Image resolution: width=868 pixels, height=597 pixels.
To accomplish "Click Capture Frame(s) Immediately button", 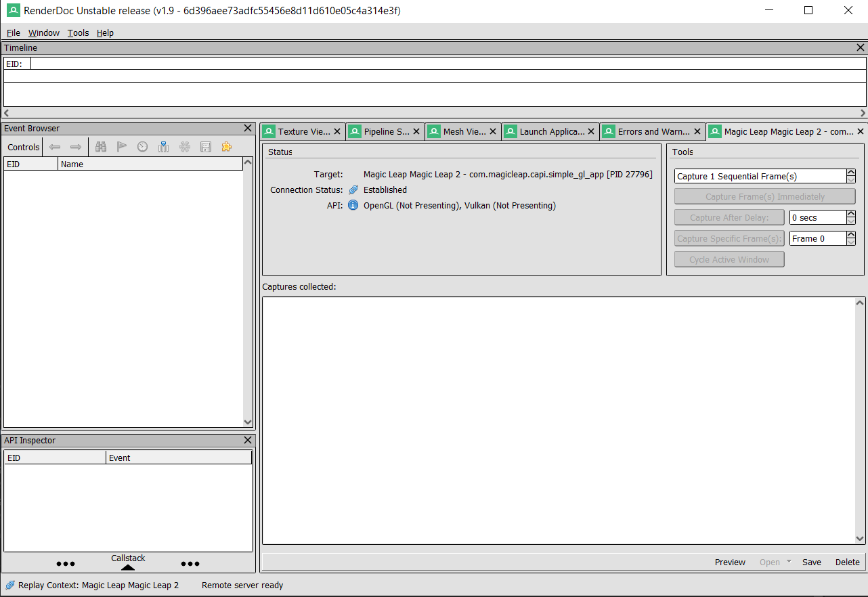I will (765, 196).
